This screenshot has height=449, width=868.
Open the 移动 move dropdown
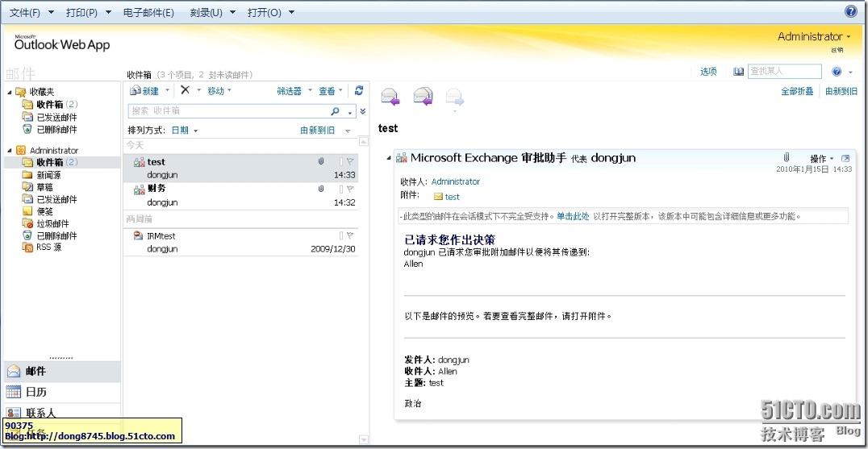coord(219,90)
